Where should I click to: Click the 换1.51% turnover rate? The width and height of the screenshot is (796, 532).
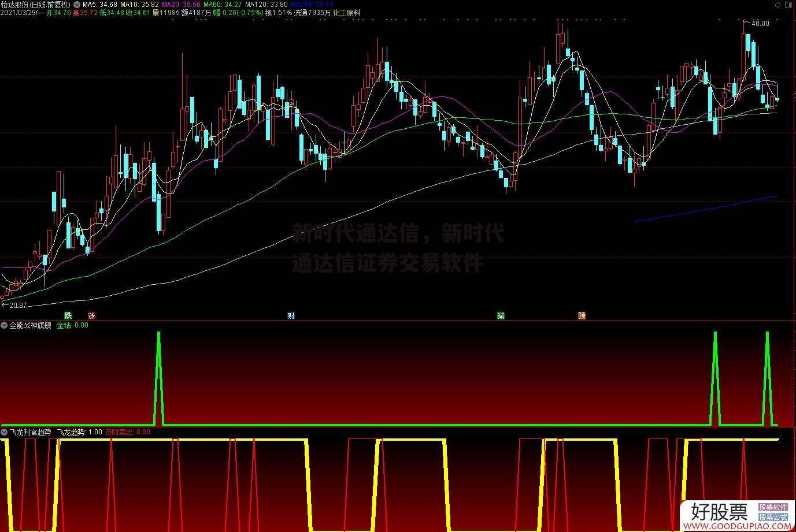pyautogui.click(x=279, y=13)
